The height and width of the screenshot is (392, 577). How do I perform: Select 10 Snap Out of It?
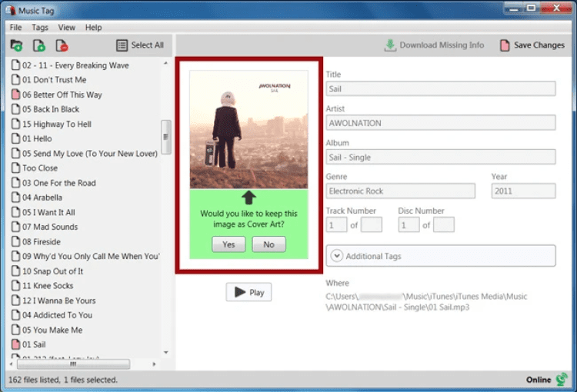52,271
